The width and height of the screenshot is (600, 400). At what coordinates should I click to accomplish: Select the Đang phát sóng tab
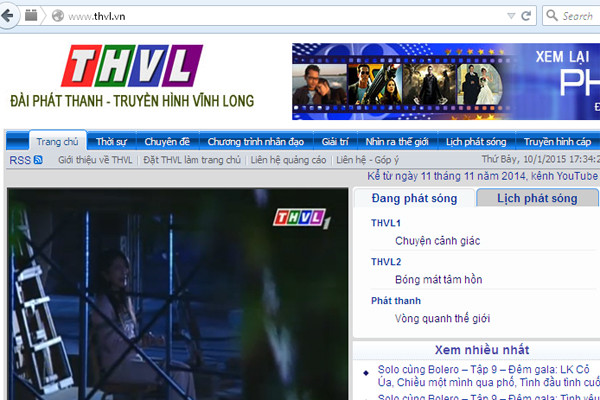[x=413, y=199]
